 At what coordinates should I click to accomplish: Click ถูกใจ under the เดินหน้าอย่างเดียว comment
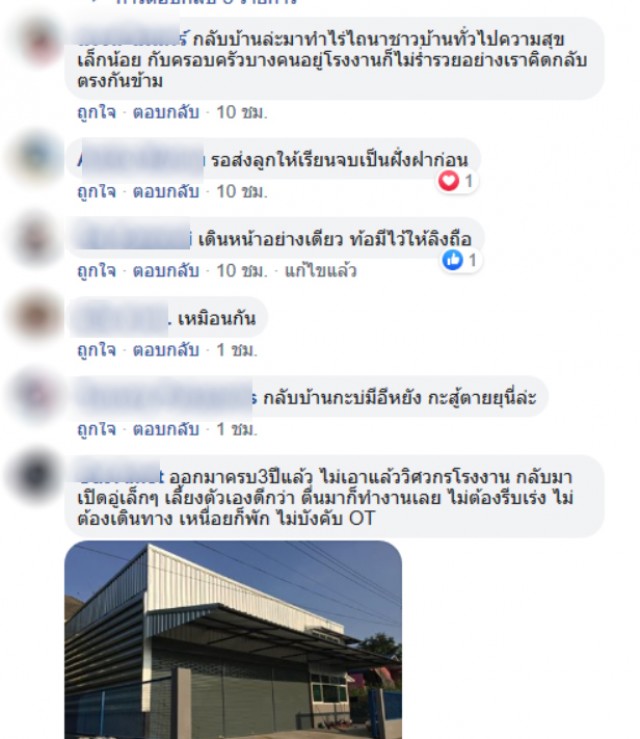pyautogui.click(x=97, y=271)
